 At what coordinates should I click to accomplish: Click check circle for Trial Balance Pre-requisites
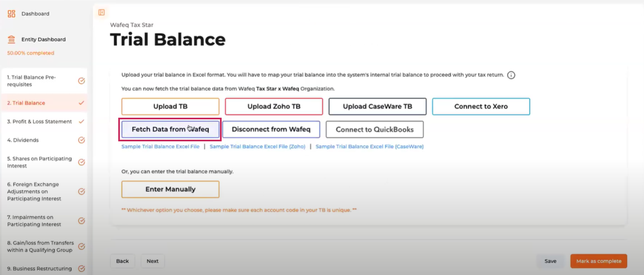click(x=81, y=81)
